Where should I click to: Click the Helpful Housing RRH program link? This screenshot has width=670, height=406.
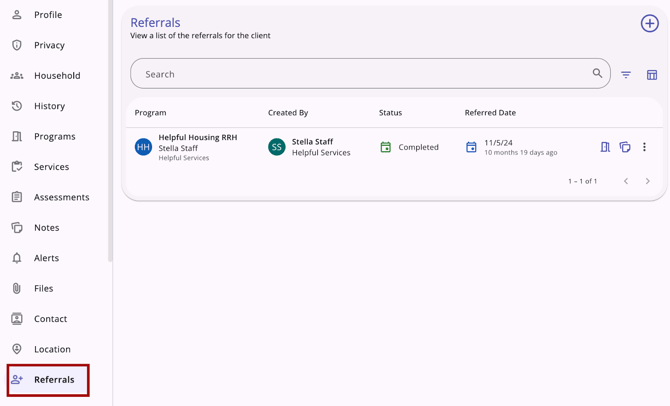coord(198,137)
